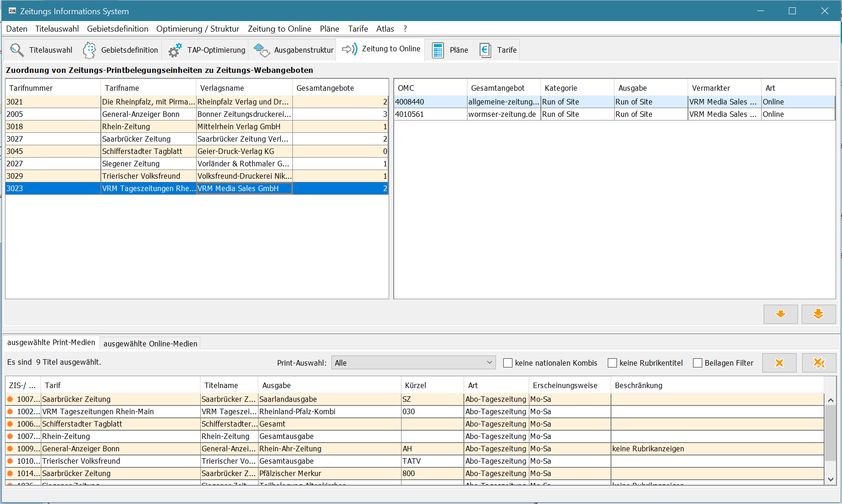Screen dimensions: 842x504
Task: Select the Schifferstadter Tagblatt tariff row
Action: coord(142,151)
